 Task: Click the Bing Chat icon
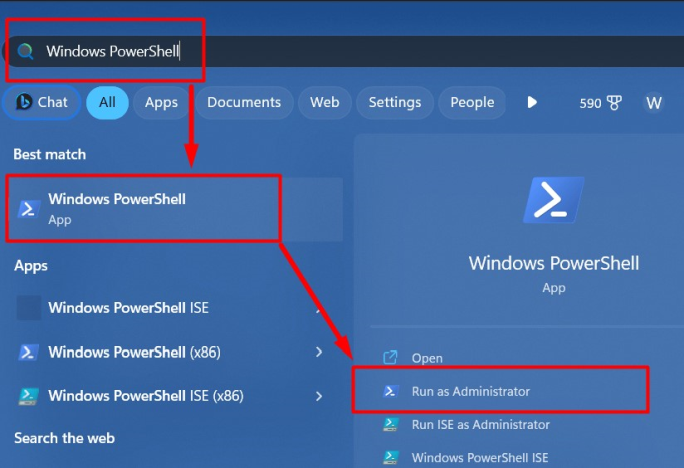[24, 102]
